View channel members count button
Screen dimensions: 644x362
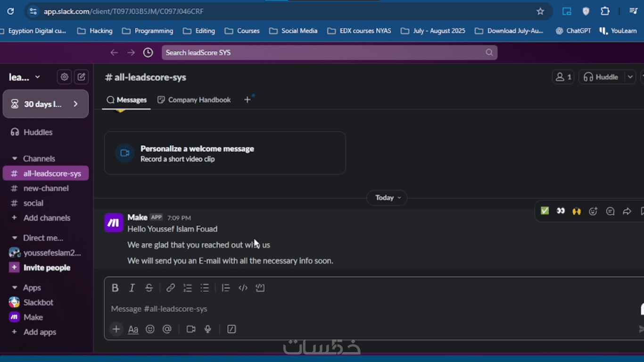tap(563, 77)
